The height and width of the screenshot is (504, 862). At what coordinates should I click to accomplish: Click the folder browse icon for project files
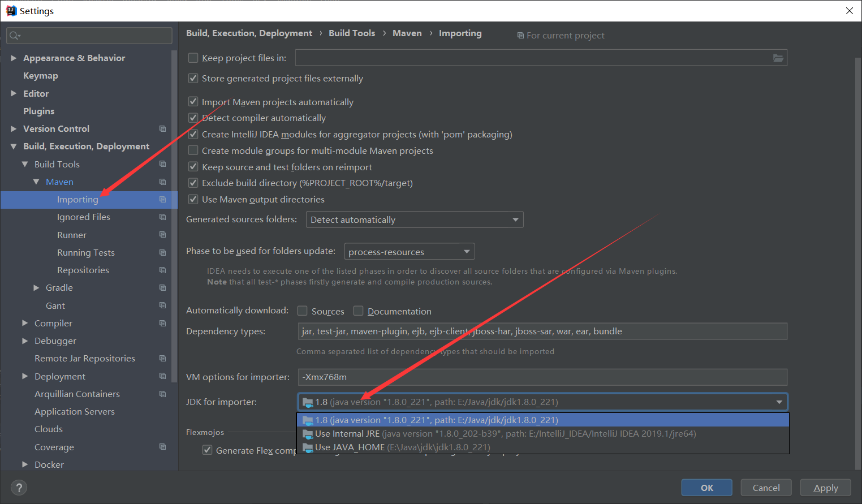pos(778,58)
